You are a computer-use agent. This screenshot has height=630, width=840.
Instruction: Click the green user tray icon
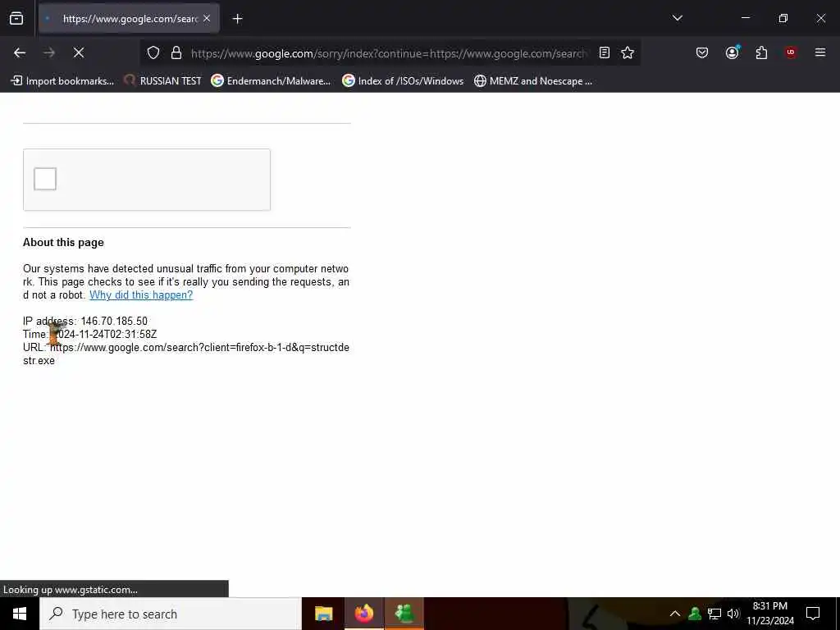click(695, 614)
